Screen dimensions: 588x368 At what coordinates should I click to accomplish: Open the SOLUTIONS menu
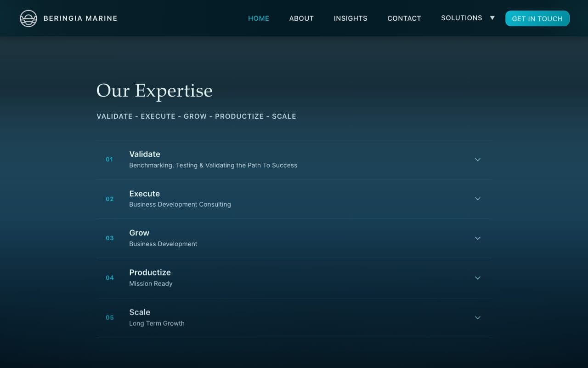(x=462, y=18)
